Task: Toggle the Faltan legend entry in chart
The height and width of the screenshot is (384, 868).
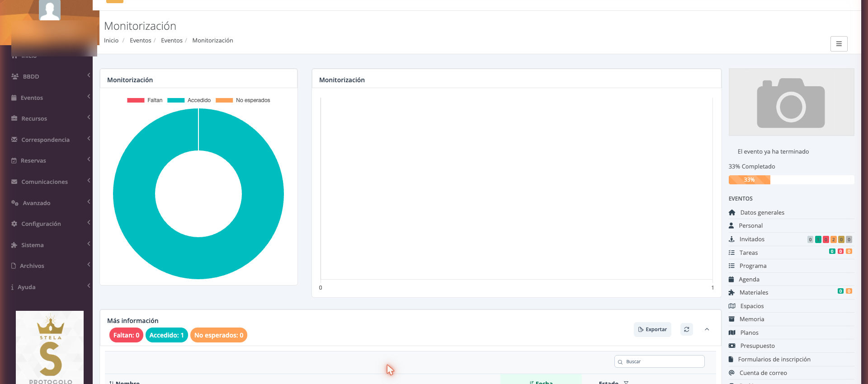Action: [x=145, y=100]
